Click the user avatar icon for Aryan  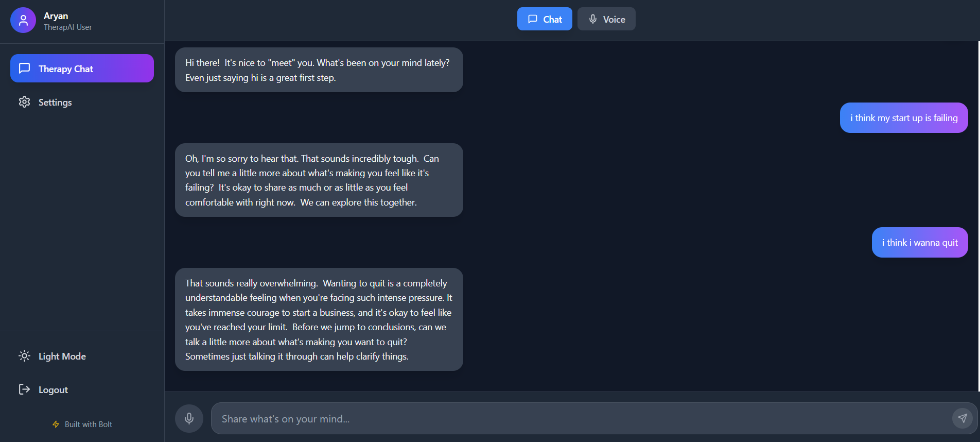pos(23,20)
